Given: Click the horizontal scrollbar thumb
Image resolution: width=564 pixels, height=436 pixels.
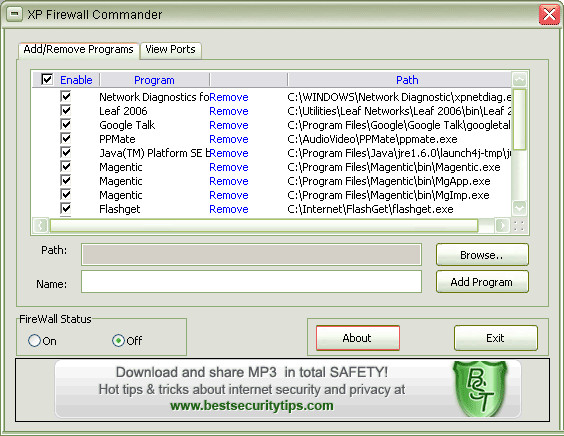Looking at the screenshot, I should pyautogui.click(x=264, y=226).
